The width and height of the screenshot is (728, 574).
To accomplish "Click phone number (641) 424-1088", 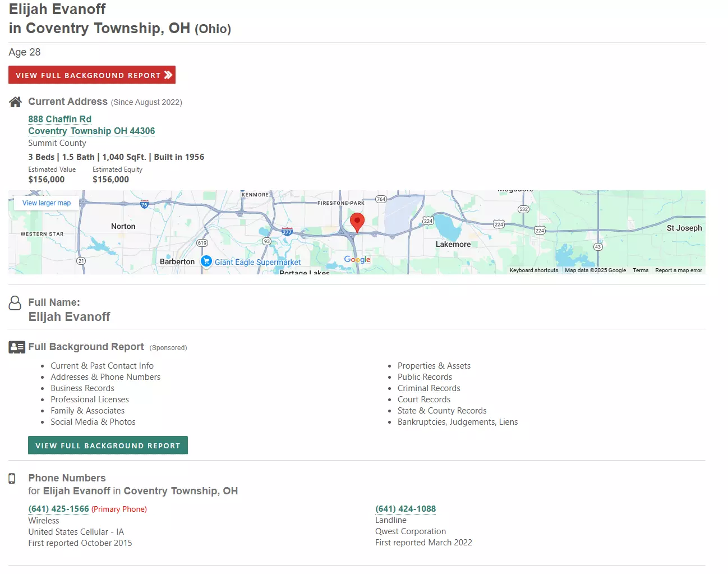I will click(406, 509).
